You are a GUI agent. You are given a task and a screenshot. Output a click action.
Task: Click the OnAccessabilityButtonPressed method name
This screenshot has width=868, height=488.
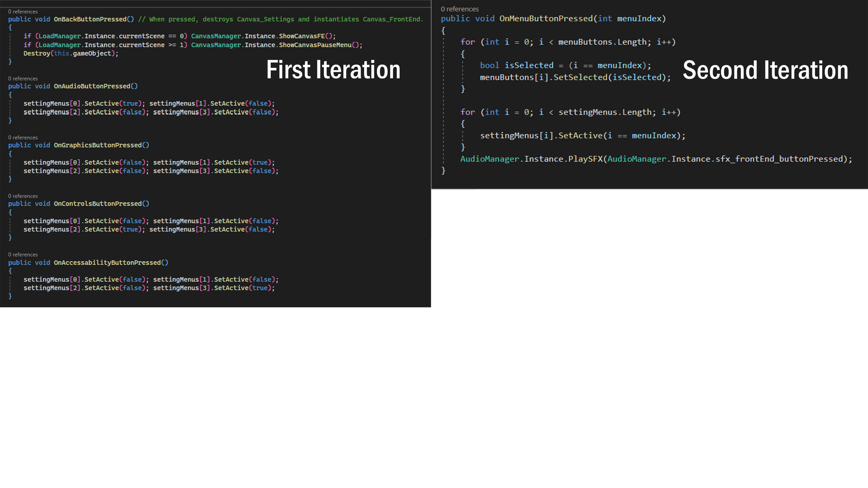tap(107, 263)
